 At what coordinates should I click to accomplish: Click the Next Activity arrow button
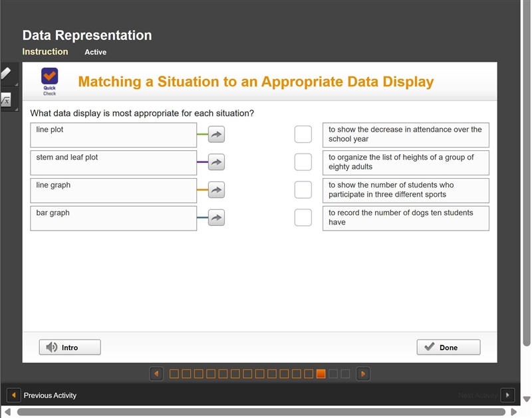tap(507, 395)
